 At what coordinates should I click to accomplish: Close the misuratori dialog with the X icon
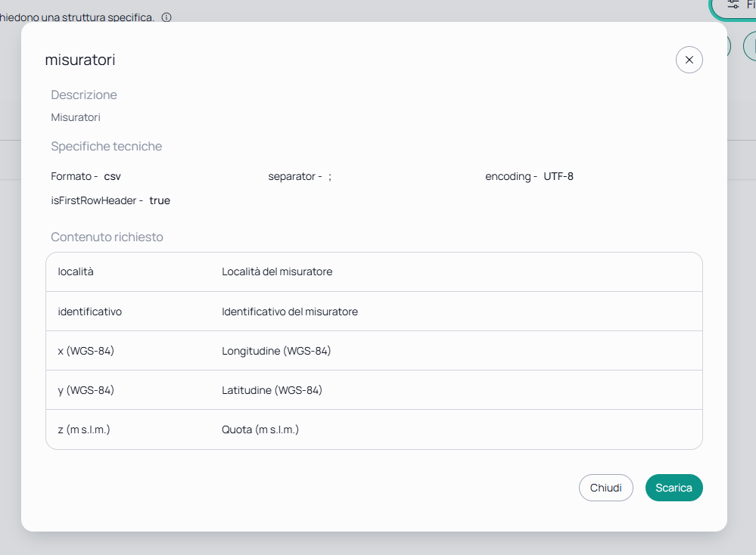point(689,60)
